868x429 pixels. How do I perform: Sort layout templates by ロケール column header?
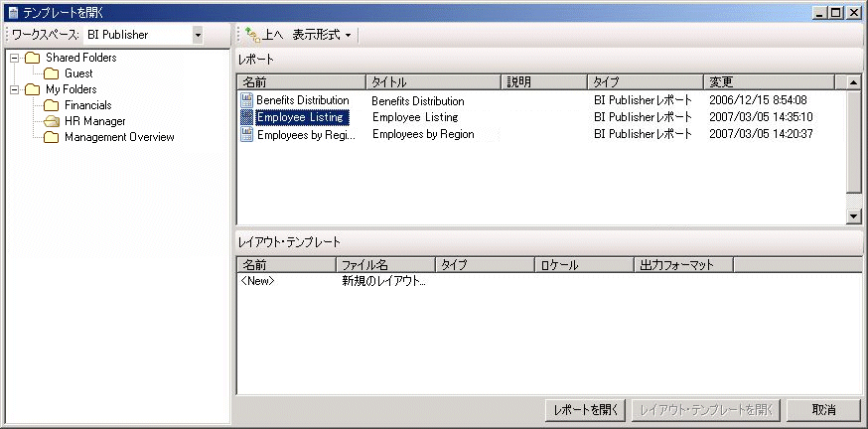pyautogui.click(x=585, y=265)
